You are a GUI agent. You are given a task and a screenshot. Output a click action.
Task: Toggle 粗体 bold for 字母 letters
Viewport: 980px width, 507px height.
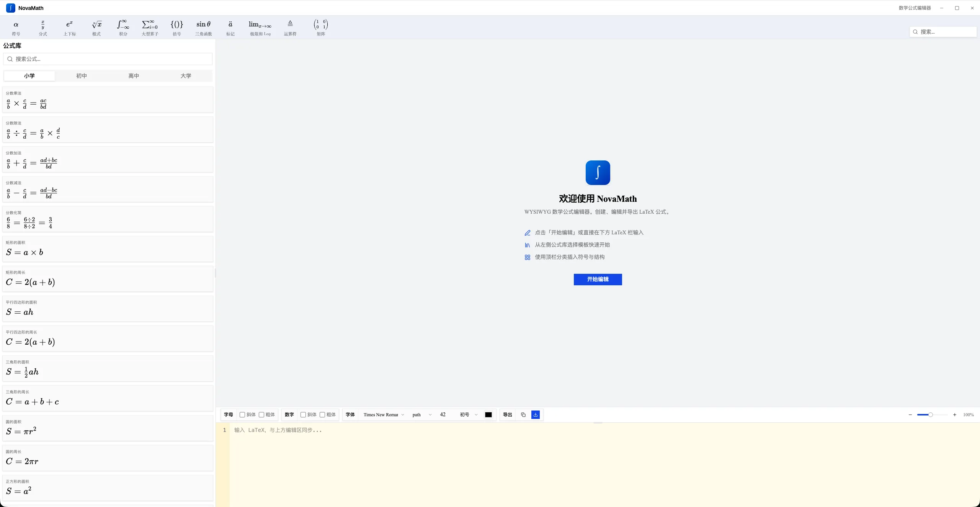click(261, 415)
